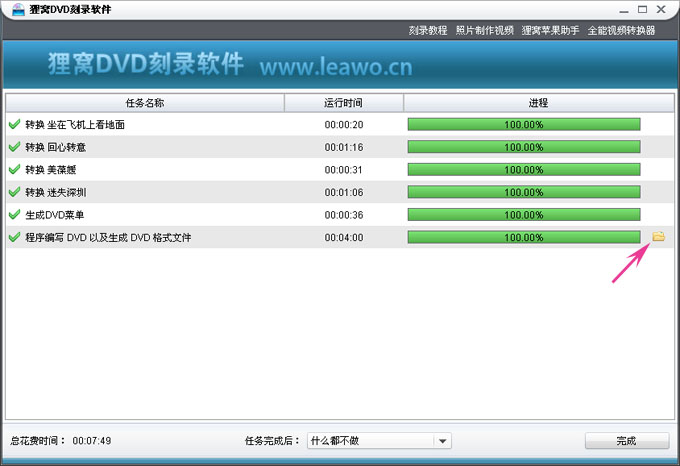This screenshot has height=466, width=680.
Task: Click progress bar of the 00:00:31 task
Action: [x=524, y=169]
